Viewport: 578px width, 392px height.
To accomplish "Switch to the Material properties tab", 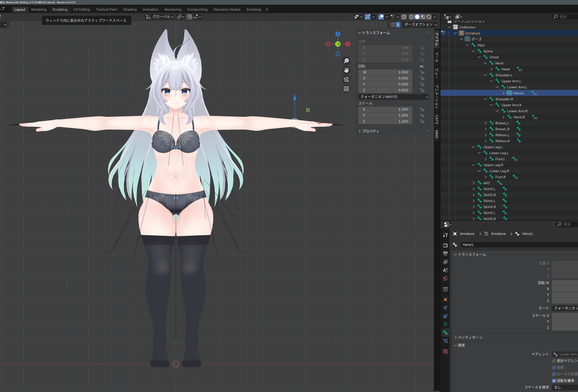I will (446, 352).
